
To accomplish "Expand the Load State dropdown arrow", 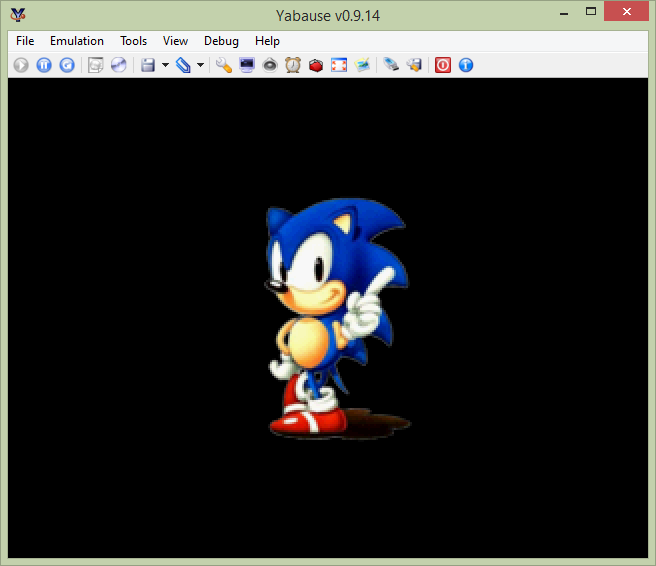I will [x=200, y=65].
